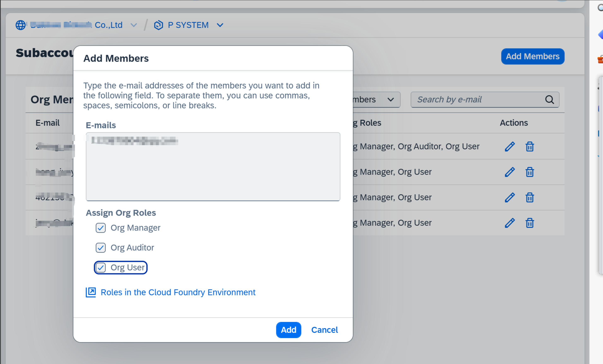
Task: Uncheck the Org Auditor checkbox
Action: tap(101, 248)
